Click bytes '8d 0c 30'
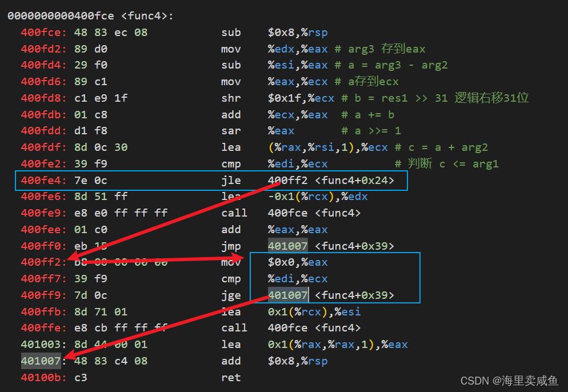 101,147
